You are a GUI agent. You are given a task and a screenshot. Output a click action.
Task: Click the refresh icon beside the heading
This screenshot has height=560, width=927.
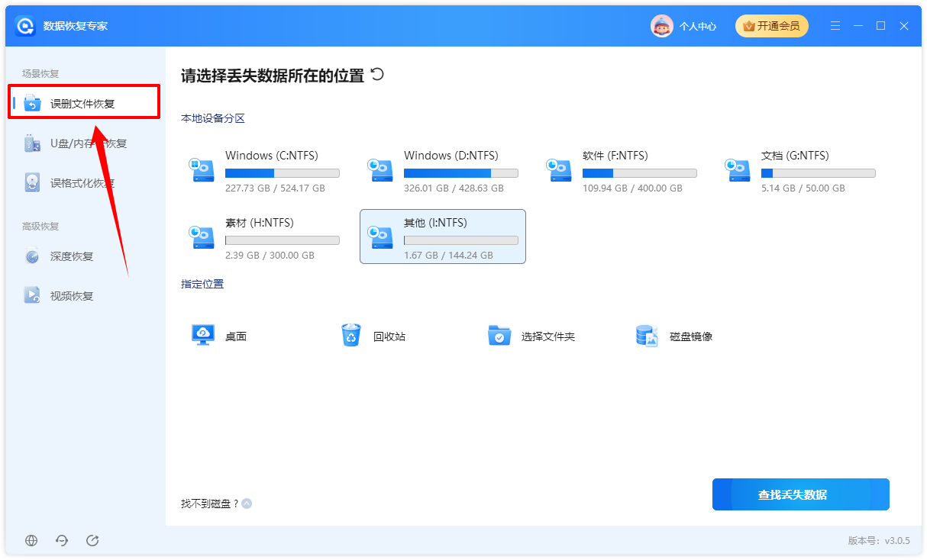point(377,74)
